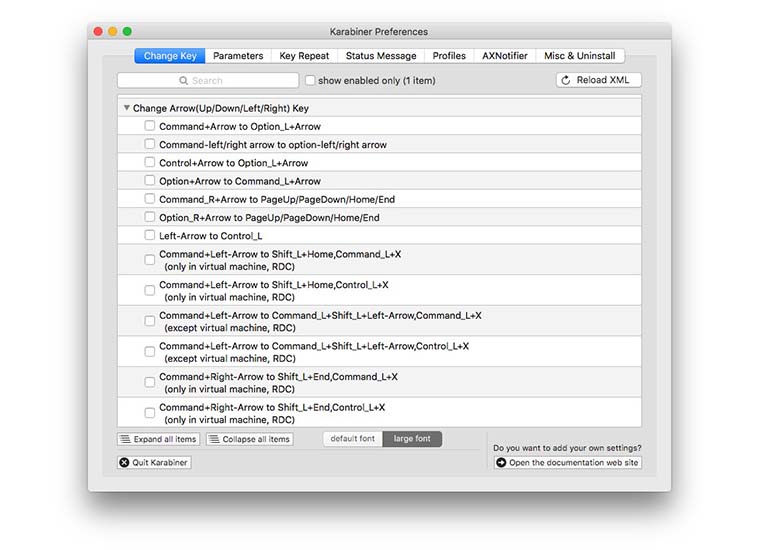The height and width of the screenshot is (550, 760).
Task: Click the Reload XML button
Action: tap(599, 80)
